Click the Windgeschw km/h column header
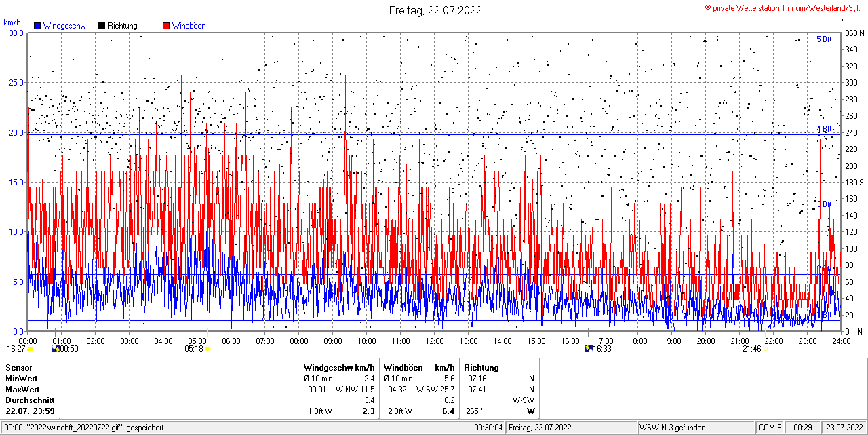Image resolution: width=868 pixels, height=435 pixels. 339,368
